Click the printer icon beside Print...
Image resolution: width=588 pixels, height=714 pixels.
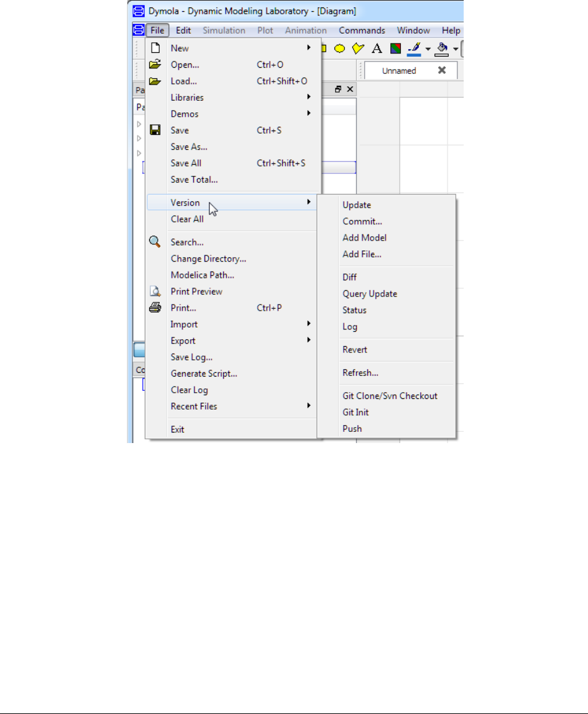[x=155, y=308]
